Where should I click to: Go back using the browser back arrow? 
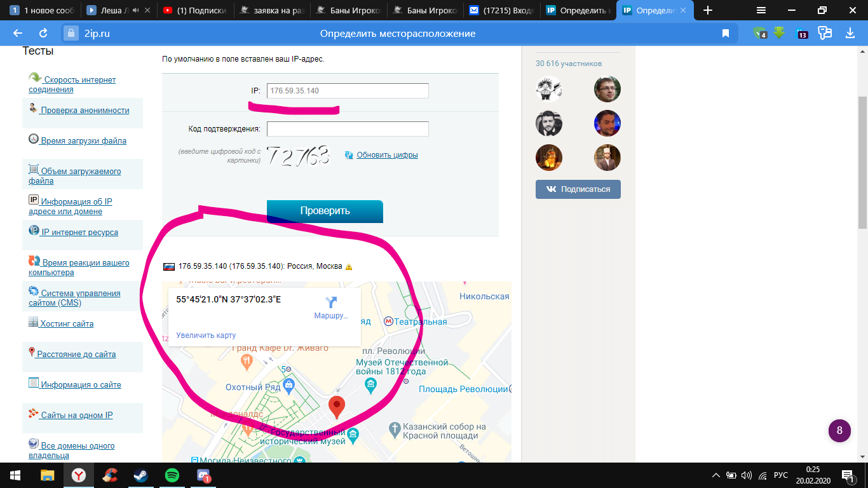[x=17, y=34]
